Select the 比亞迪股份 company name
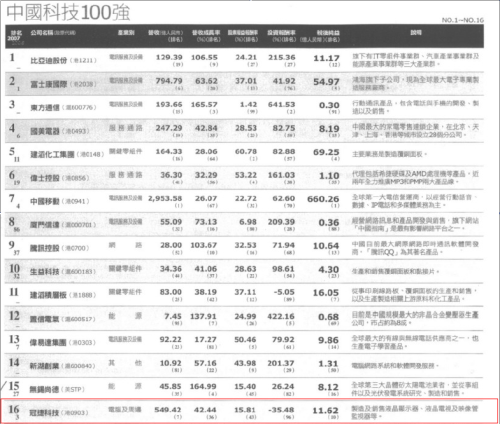 (x=49, y=60)
